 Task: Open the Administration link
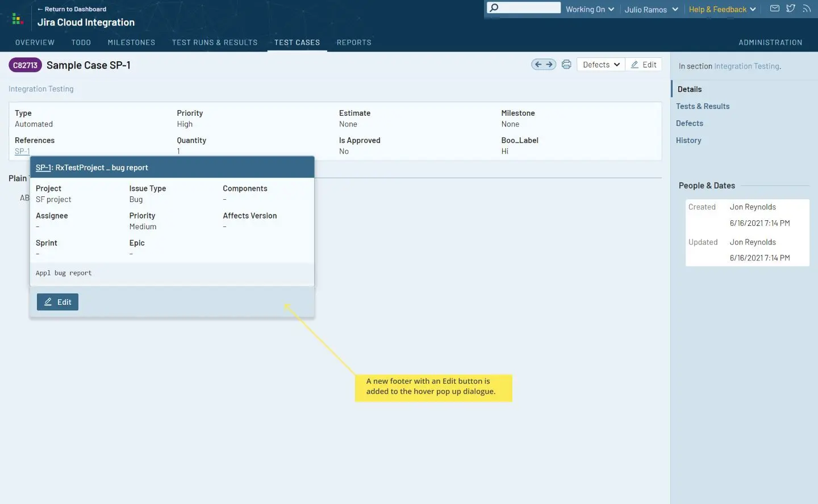coord(770,43)
